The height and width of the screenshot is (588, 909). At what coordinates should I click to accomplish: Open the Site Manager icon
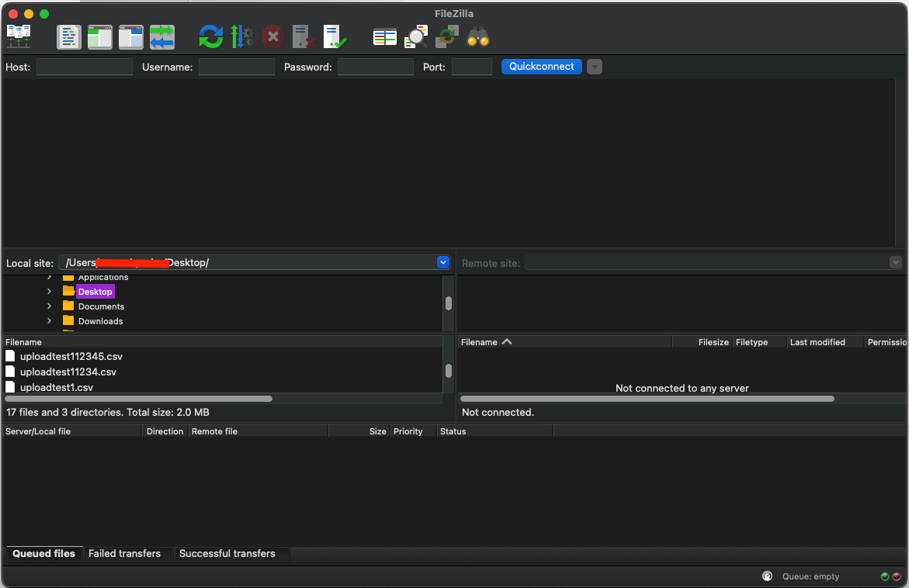19,37
